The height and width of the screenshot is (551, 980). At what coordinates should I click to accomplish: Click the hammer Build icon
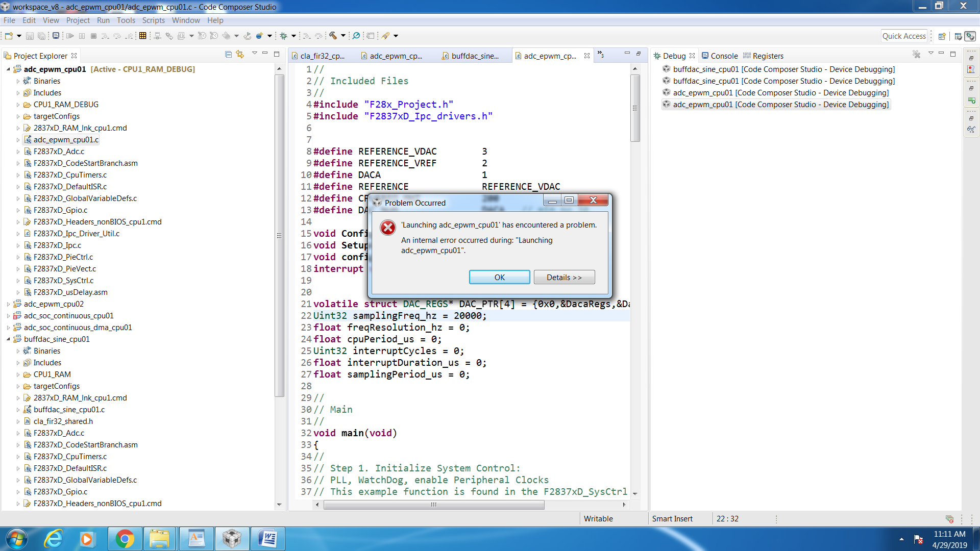click(x=333, y=36)
